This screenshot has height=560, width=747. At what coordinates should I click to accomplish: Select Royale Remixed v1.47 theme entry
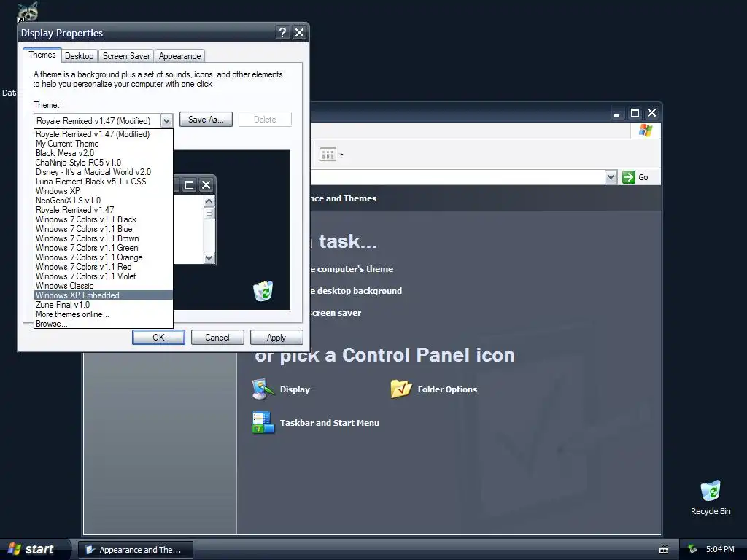(104, 210)
